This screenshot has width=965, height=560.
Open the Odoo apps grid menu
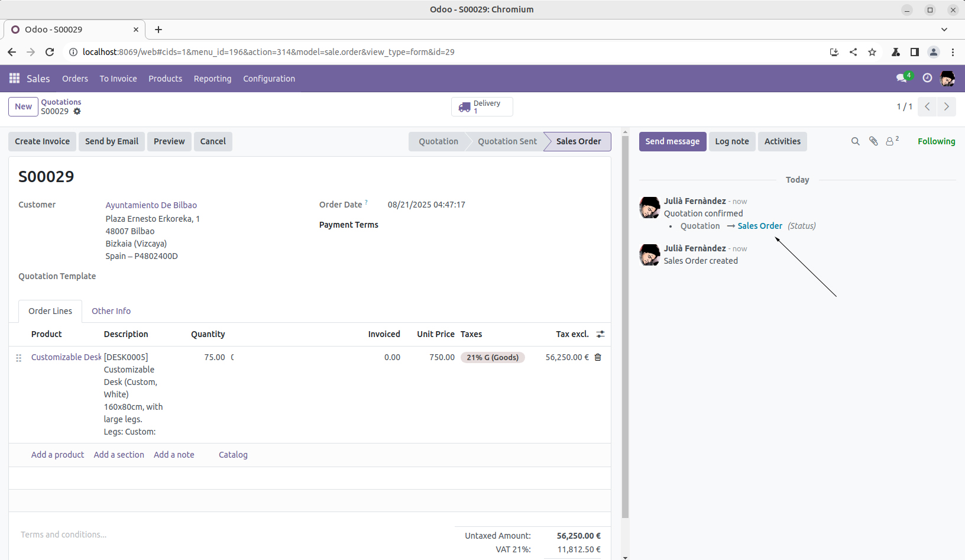(x=14, y=79)
